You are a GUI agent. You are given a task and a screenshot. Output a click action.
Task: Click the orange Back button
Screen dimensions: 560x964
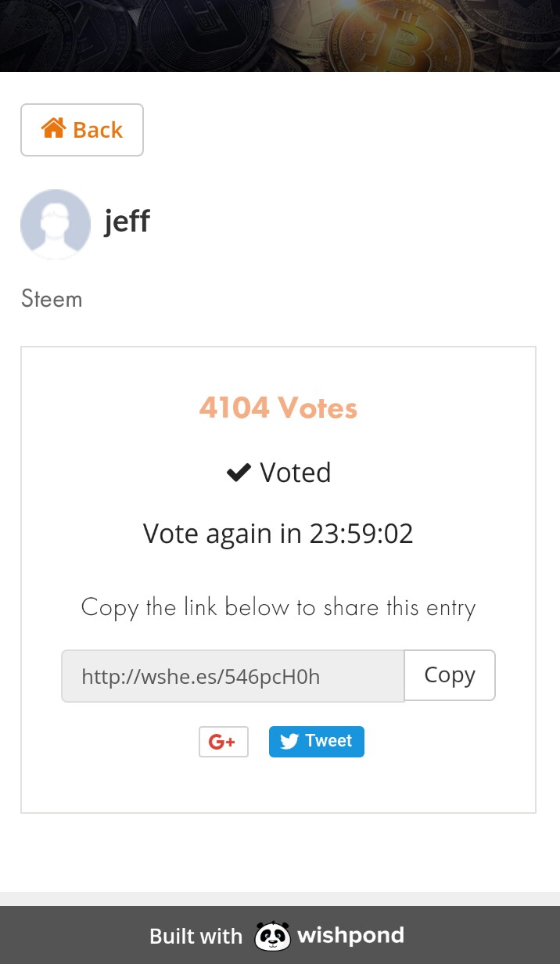82,130
